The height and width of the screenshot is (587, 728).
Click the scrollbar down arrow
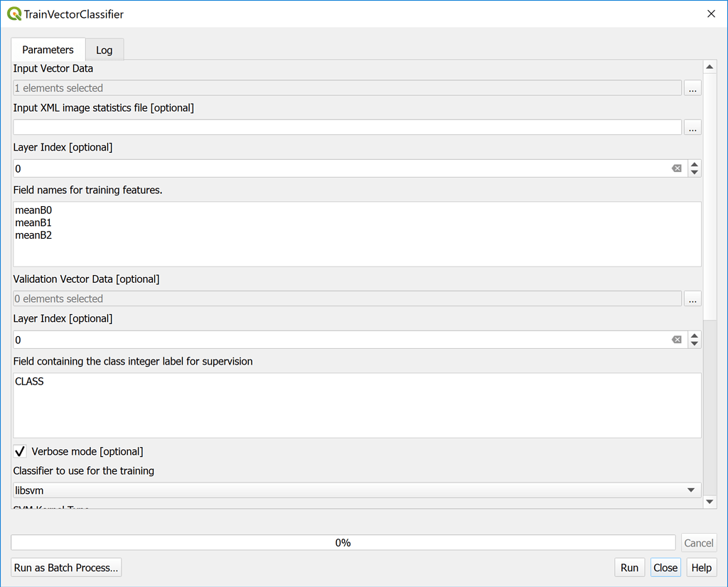coord(710,502)
